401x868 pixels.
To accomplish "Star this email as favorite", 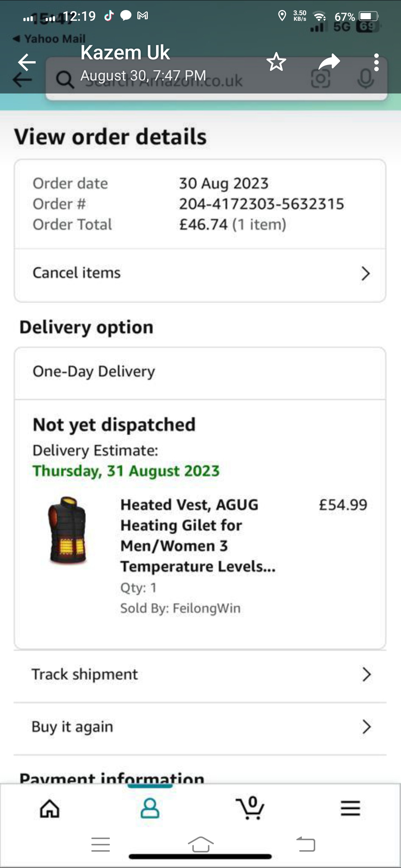I will pyautogui.click(x=276, y=62).
